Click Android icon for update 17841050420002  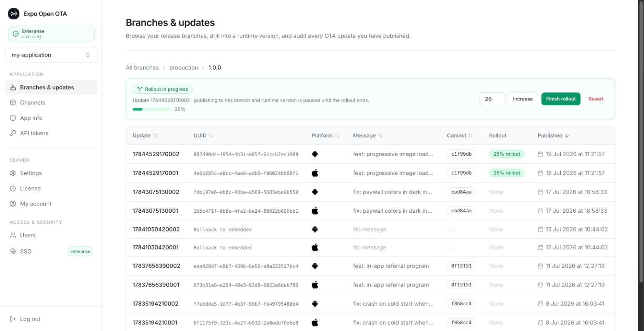pos(315,229)
